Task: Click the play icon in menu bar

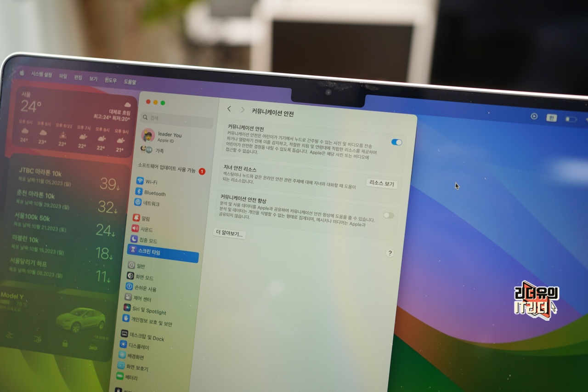Action: [x=534, y=116]
